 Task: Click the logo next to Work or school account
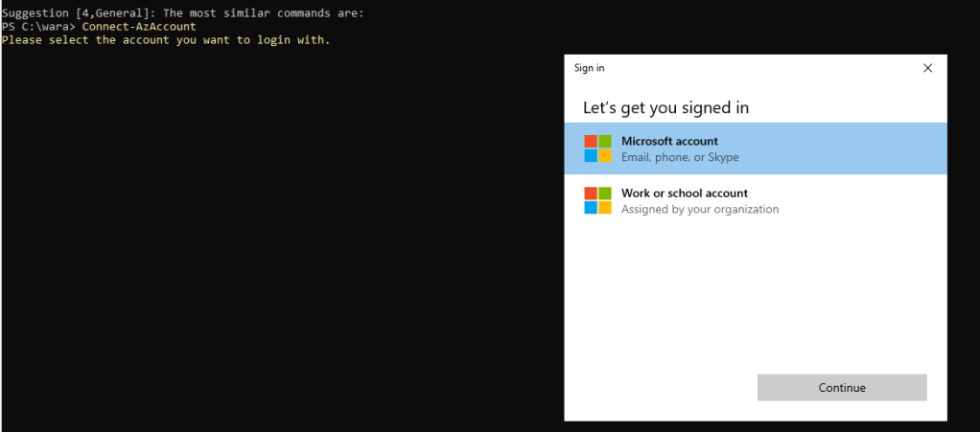[597, 200]
